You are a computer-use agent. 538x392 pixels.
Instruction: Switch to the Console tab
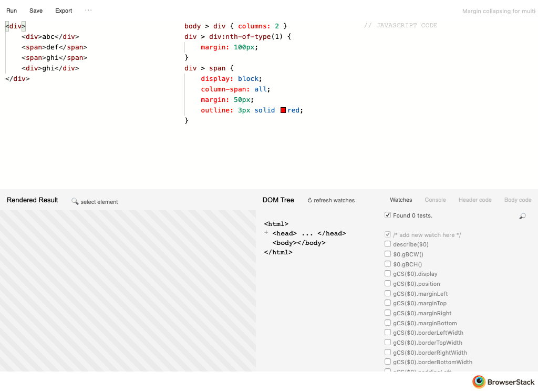[435, 200]
